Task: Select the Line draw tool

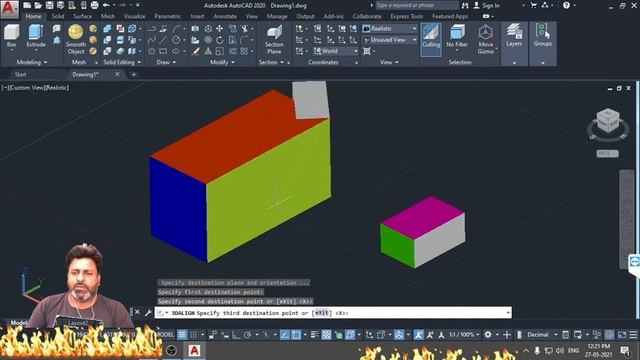Action: 163,40
